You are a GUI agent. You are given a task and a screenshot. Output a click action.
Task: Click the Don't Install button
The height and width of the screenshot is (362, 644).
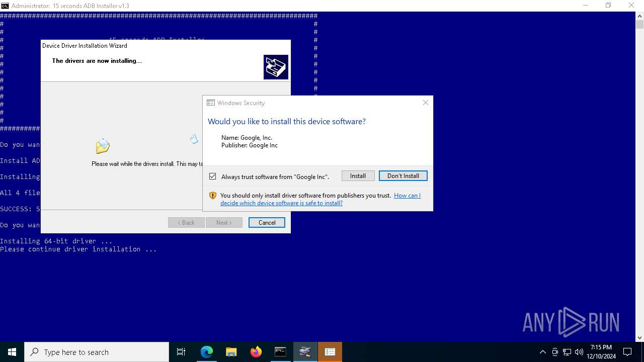(x=403, y=176)
